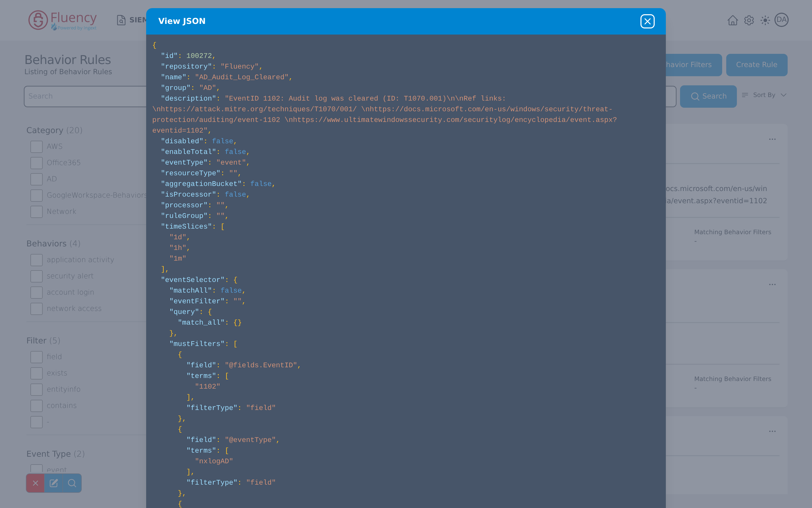Click the SIEM document search icon
This screenshot has height=508, width=812.
121,20
